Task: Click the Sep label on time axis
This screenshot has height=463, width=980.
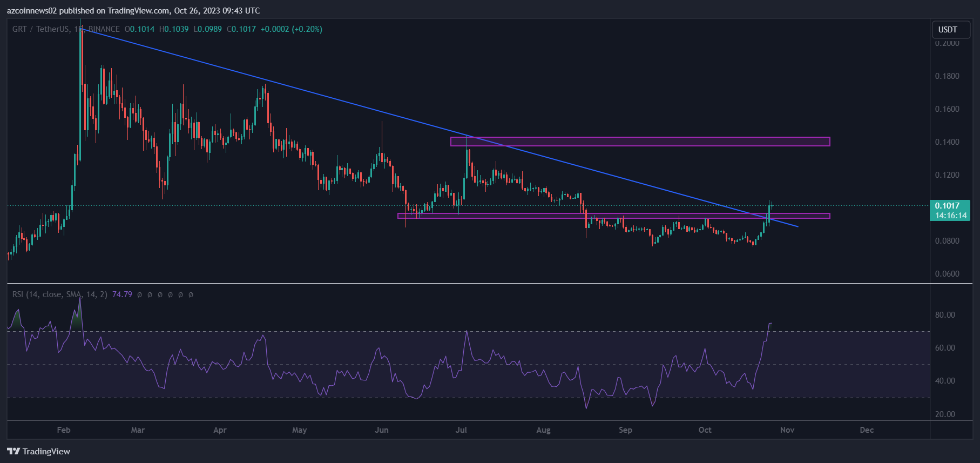Action: (x=625, y=430)
